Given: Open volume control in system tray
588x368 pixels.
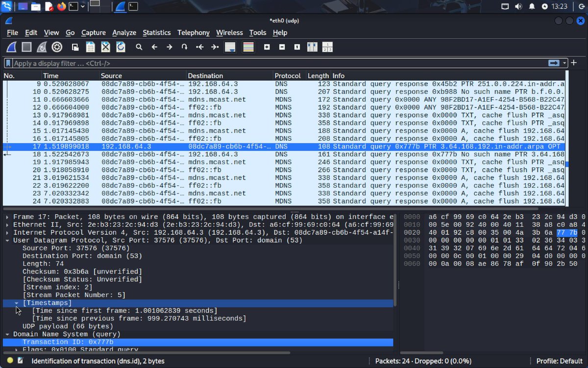Looking at the screenshot, I should pyautogui.click(x=518, y=6).
